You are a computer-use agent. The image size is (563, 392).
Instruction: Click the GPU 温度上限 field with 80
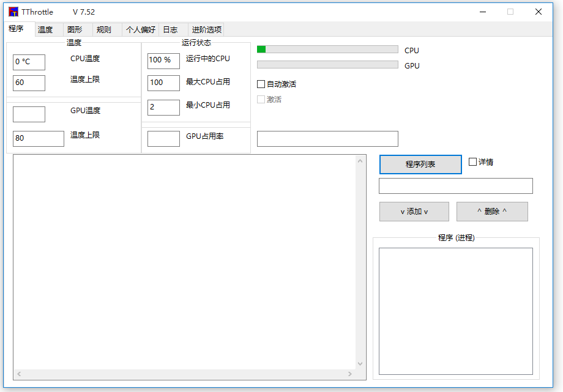pyautogui.click(x=39, y=139)
